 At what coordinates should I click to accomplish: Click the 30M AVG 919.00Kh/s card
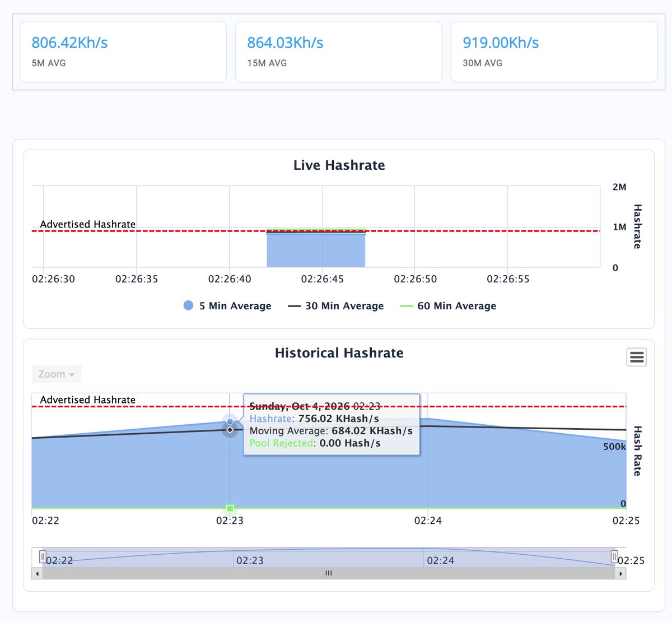pyautogui.click(x=554, y=52)
